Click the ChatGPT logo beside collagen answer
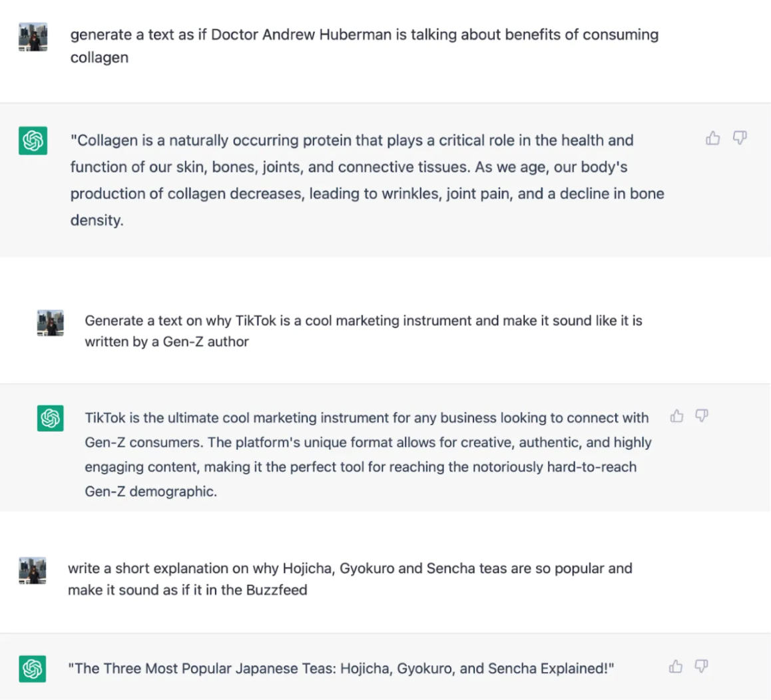The width and height of the screenshot is (771, 700). (33, 140)
